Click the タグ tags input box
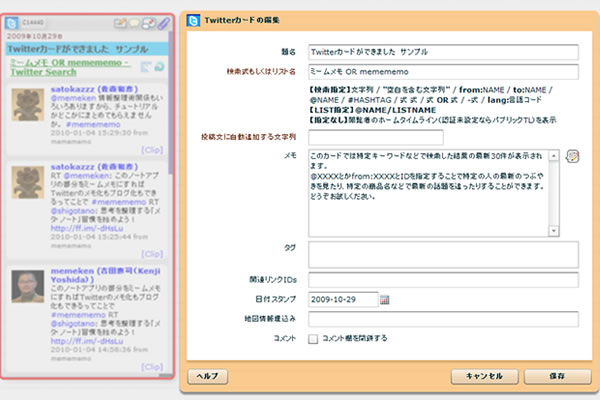The width and height of the screenshot is (600, 400). point(442,255)
